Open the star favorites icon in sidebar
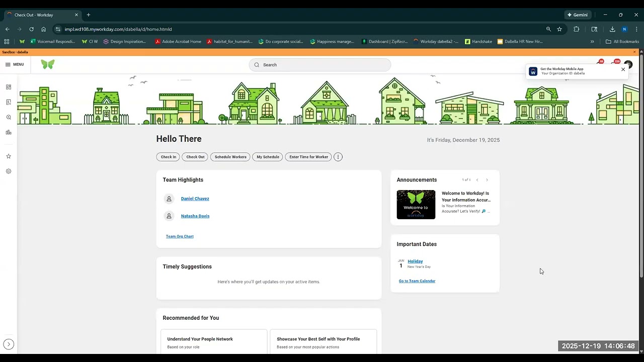The height and width of the screenshot is (362, 644). pos(9,156)
